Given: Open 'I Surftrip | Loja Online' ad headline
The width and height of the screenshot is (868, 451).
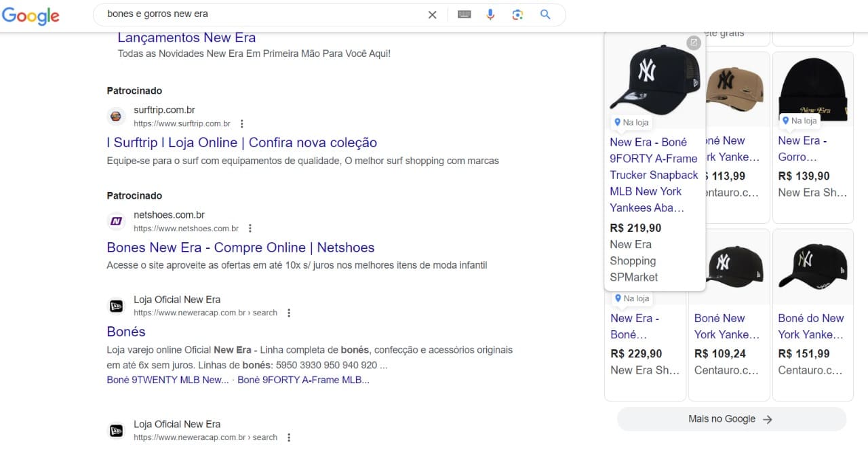Looking at the screenshot, I should coord(242,142).
